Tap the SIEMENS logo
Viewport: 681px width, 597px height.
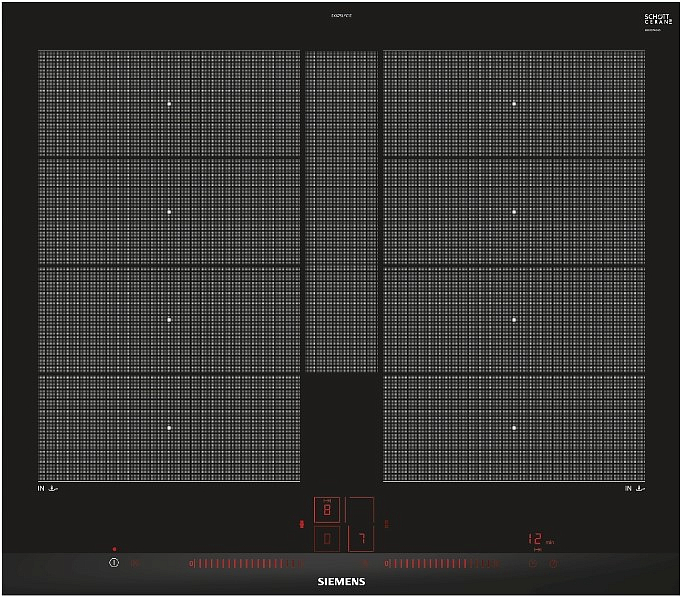point(341,581)
